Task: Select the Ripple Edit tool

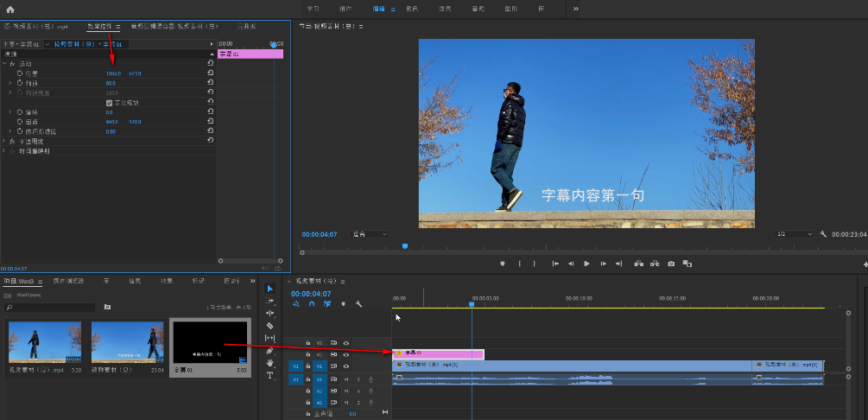Action: 269,313
